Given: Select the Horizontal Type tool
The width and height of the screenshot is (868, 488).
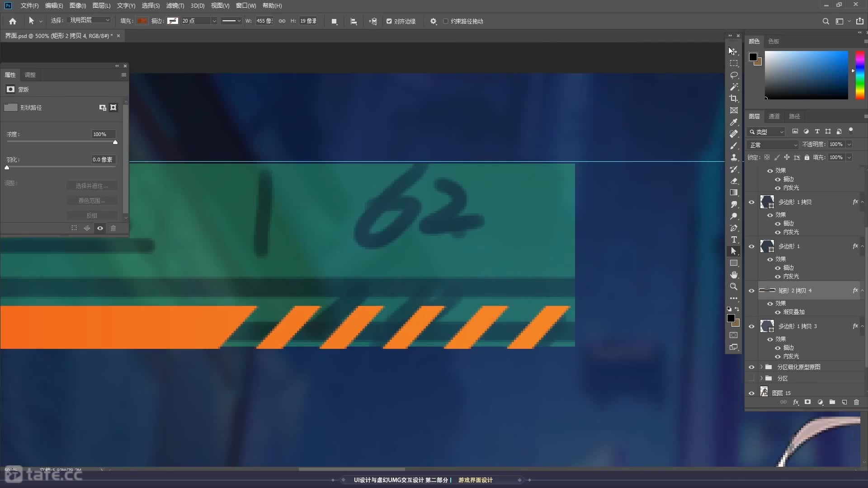Looking at the screenshot, I should coord(734,239).
